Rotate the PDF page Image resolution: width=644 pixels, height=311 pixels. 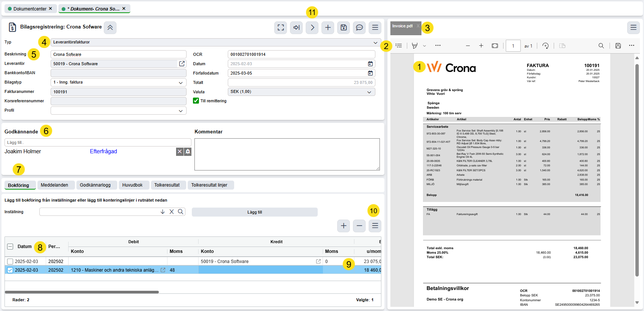click(x=545, y=46)
